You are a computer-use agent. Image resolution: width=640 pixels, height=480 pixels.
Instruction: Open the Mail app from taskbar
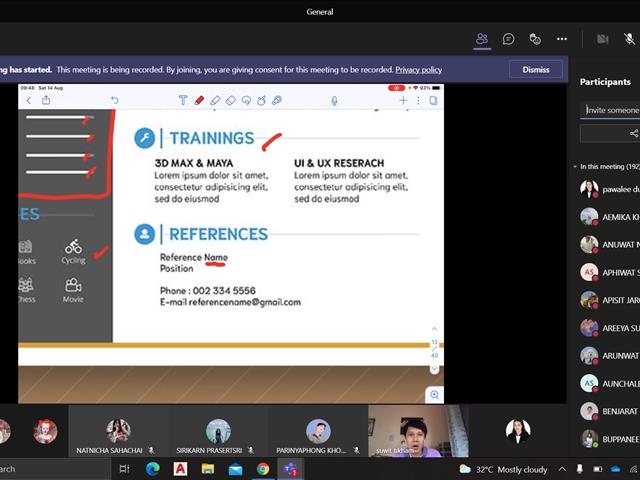tap(236, 469)
